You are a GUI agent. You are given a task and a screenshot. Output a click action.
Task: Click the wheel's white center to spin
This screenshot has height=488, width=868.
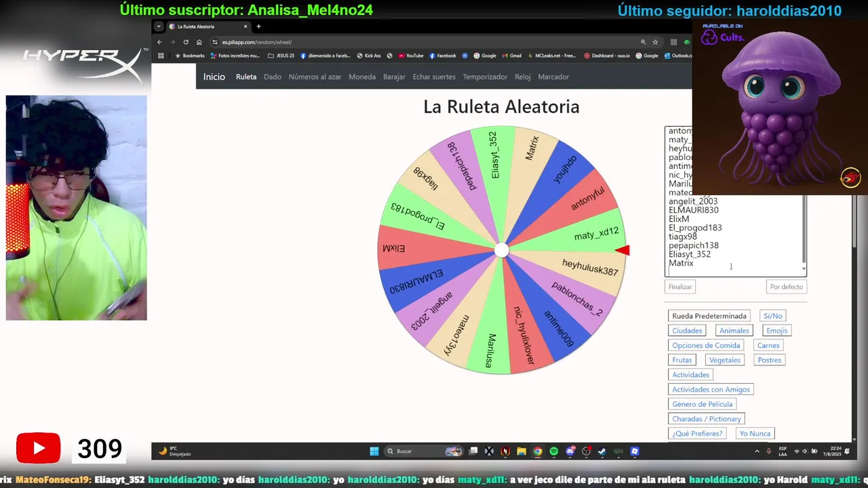coord(501,250)
